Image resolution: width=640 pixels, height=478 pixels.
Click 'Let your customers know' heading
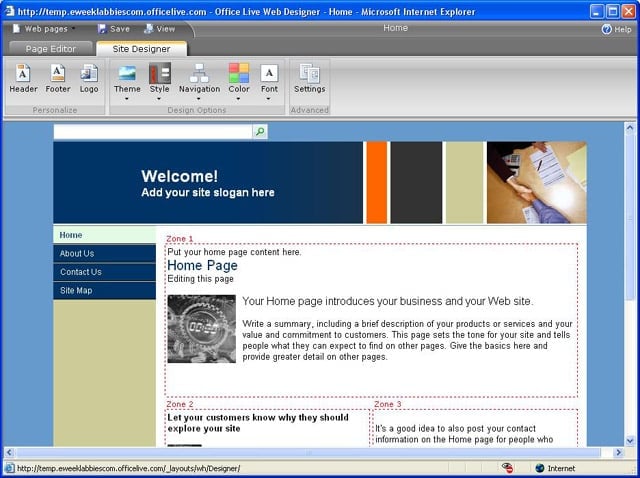(x=258, y=423)
